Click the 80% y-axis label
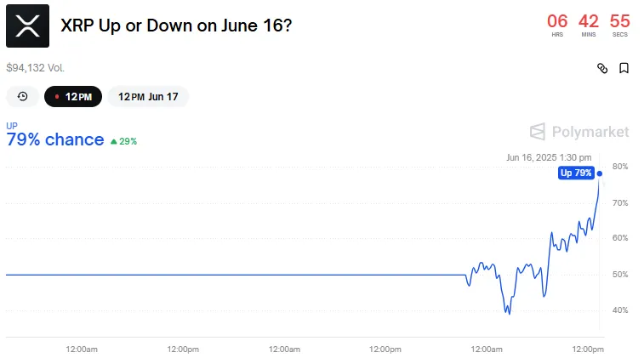Image resolution: width=644 pixels, height=358 pixels. tap(620, 167)
